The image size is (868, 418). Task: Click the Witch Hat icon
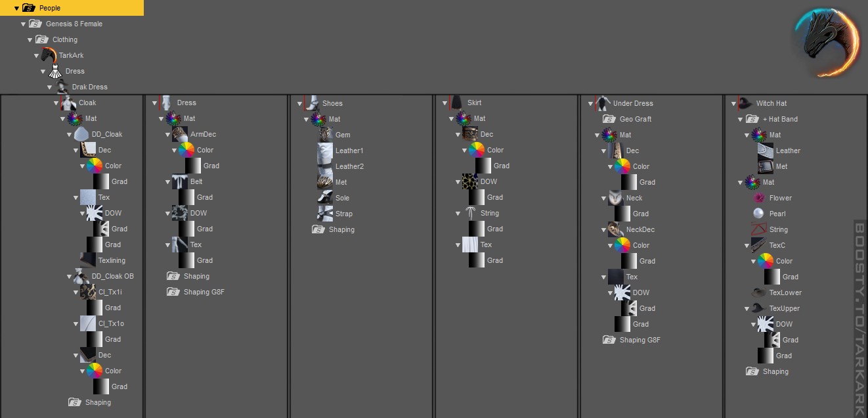pyautogui.click(x=745, y=103)
